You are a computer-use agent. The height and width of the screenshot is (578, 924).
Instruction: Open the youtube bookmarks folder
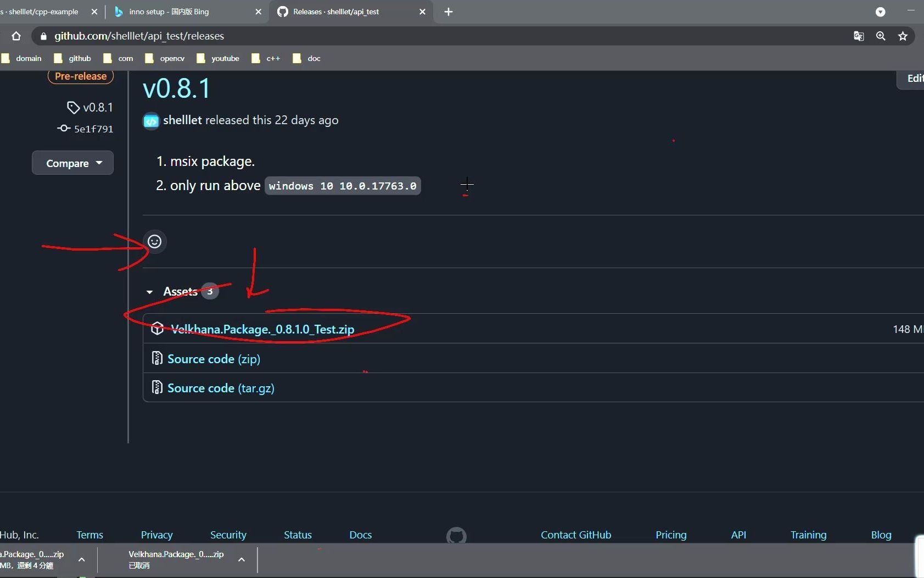tap(218, 58)
